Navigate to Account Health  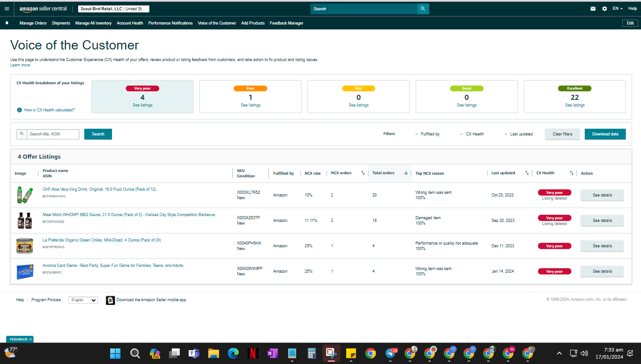[x=130, y=23]
